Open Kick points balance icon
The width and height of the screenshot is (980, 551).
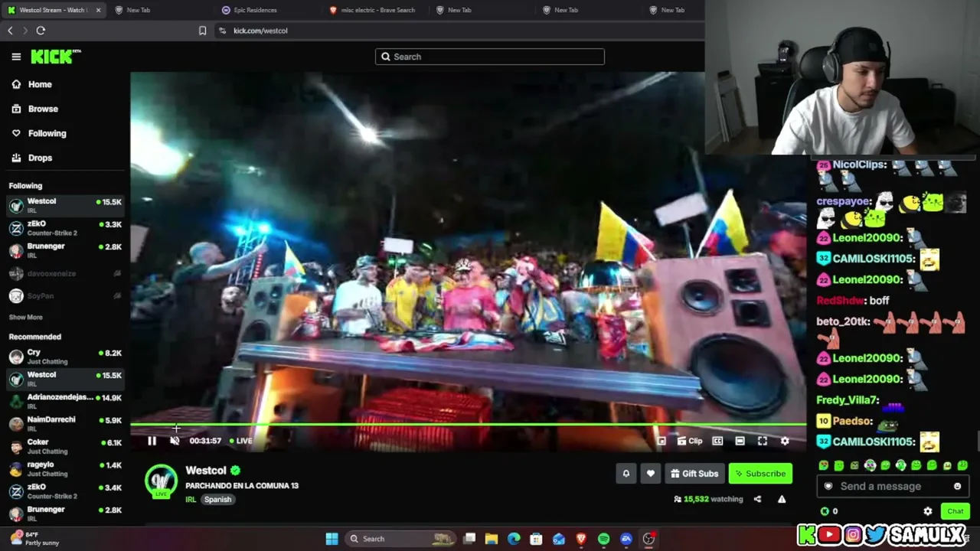point(825,511)
